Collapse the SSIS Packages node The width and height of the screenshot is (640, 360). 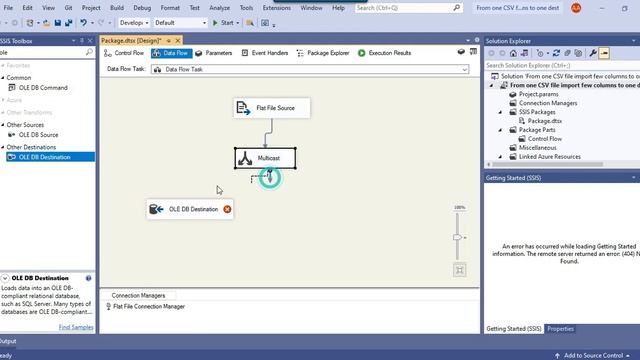tap(500, 112)
